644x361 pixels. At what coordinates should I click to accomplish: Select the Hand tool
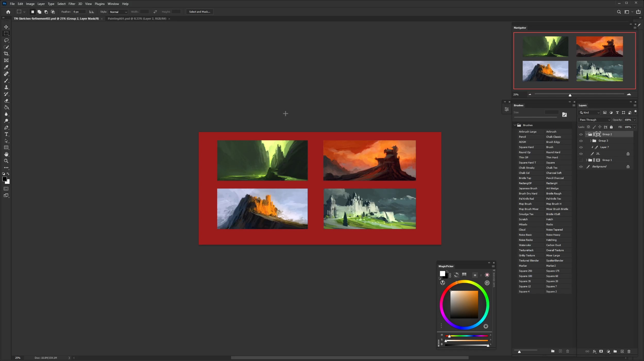6,154
